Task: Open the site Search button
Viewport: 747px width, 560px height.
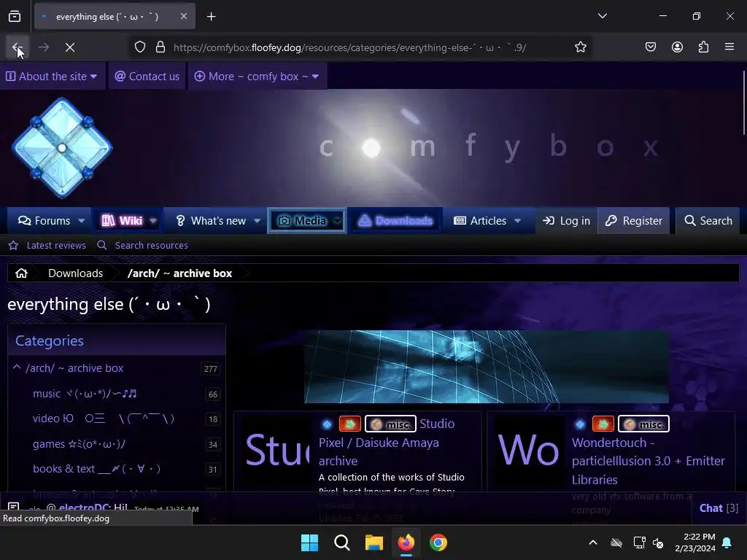Action: [708, 220]
